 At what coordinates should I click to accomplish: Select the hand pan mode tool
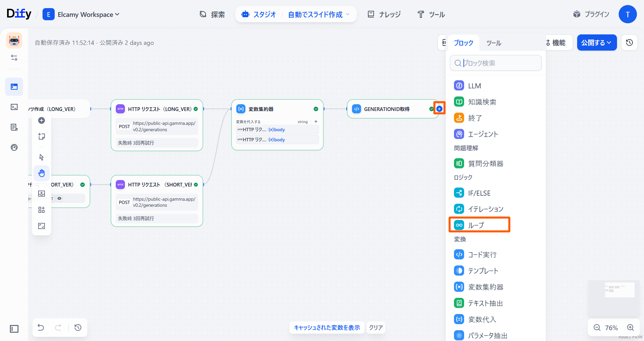click(x=42, y=173)
